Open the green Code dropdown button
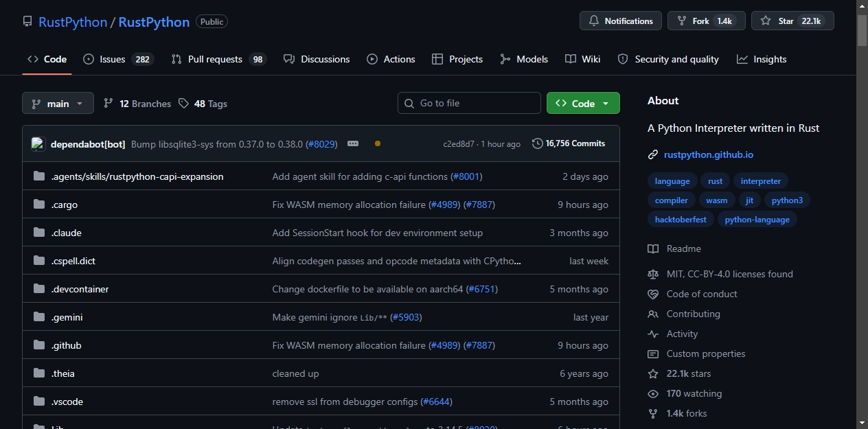This screenshot has height=429, width=868. (583, 103)
